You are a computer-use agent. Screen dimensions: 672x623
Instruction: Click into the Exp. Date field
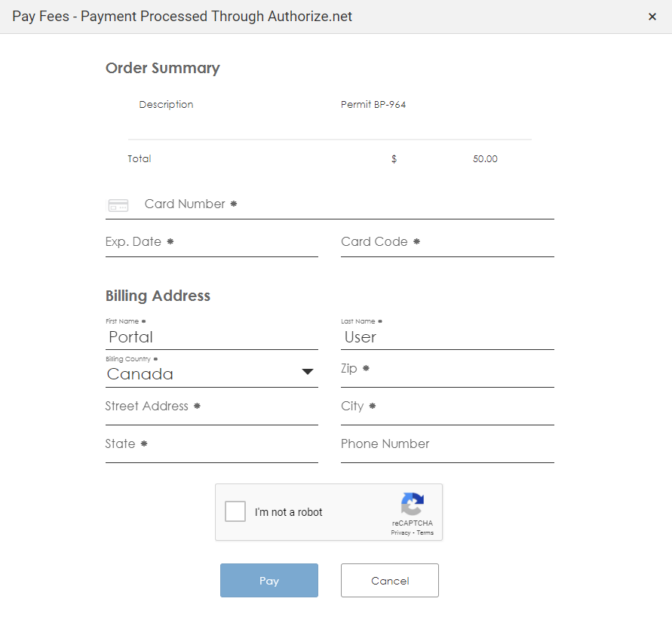coord(211,242)
